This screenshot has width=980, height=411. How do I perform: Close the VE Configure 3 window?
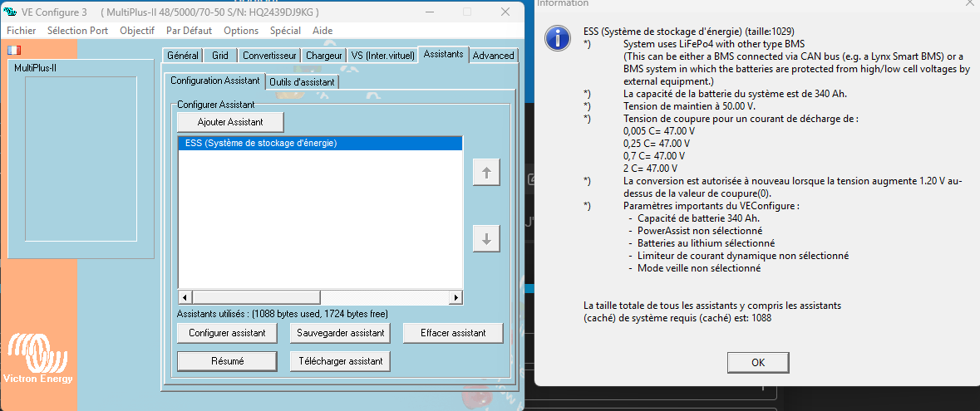[x=505, y=12]
